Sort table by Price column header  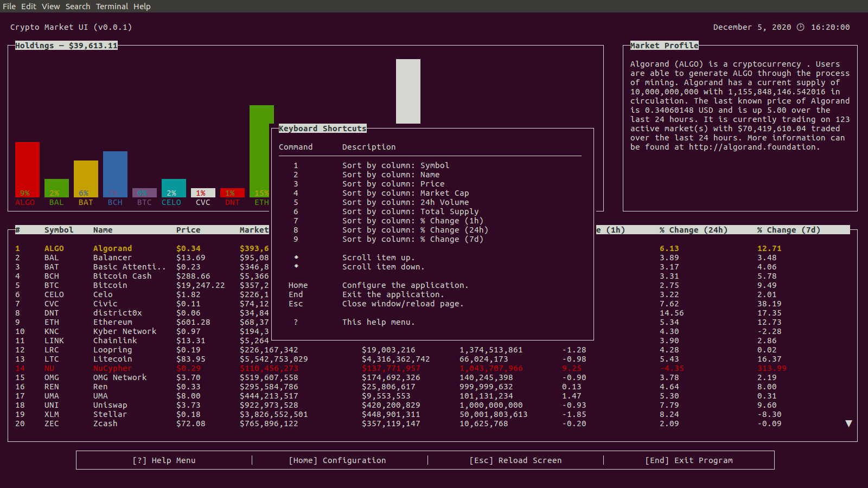coord(188,230)
